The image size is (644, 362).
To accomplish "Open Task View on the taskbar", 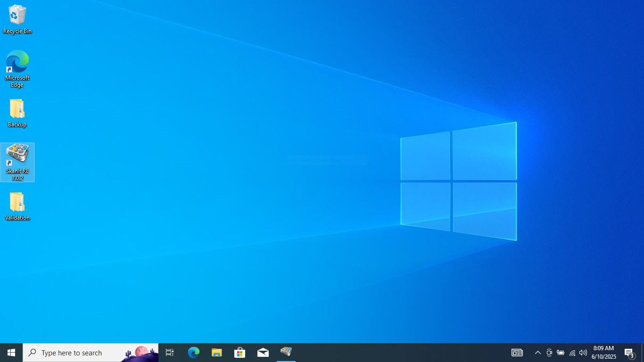I will (x=170, y=352).
